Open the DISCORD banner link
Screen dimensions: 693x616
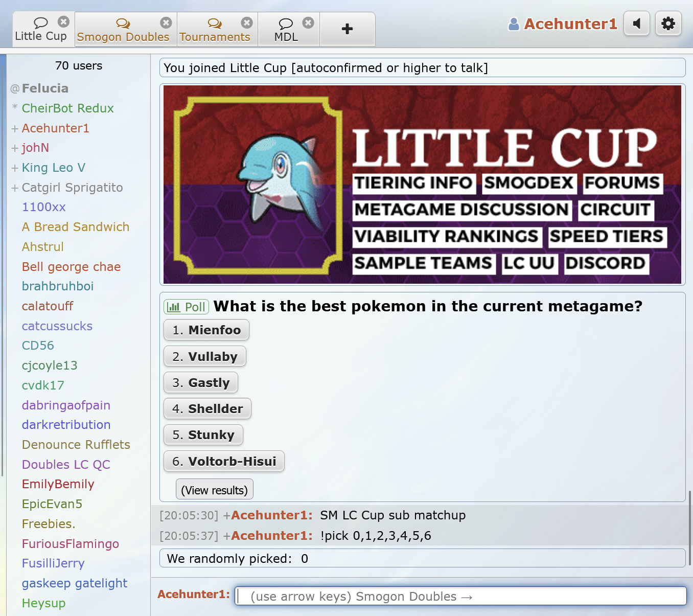606,263
